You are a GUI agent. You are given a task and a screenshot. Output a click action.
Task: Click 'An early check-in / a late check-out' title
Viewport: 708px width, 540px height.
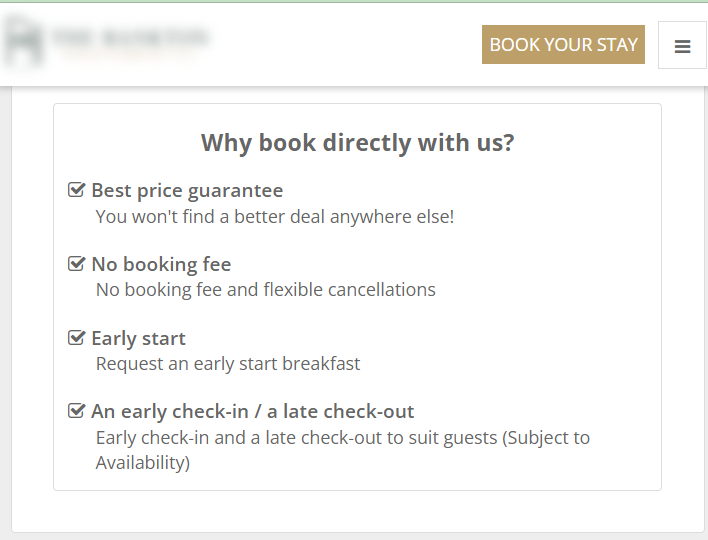(252, 411)
